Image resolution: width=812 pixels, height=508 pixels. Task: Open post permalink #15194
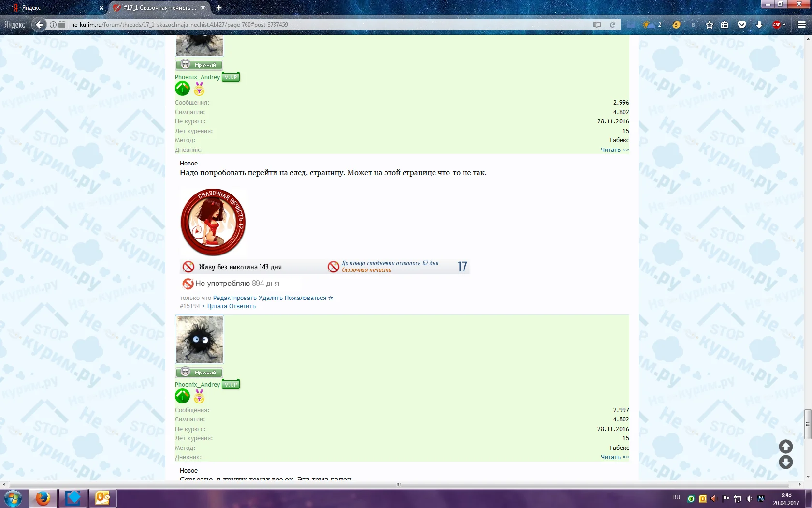(190, 306)
